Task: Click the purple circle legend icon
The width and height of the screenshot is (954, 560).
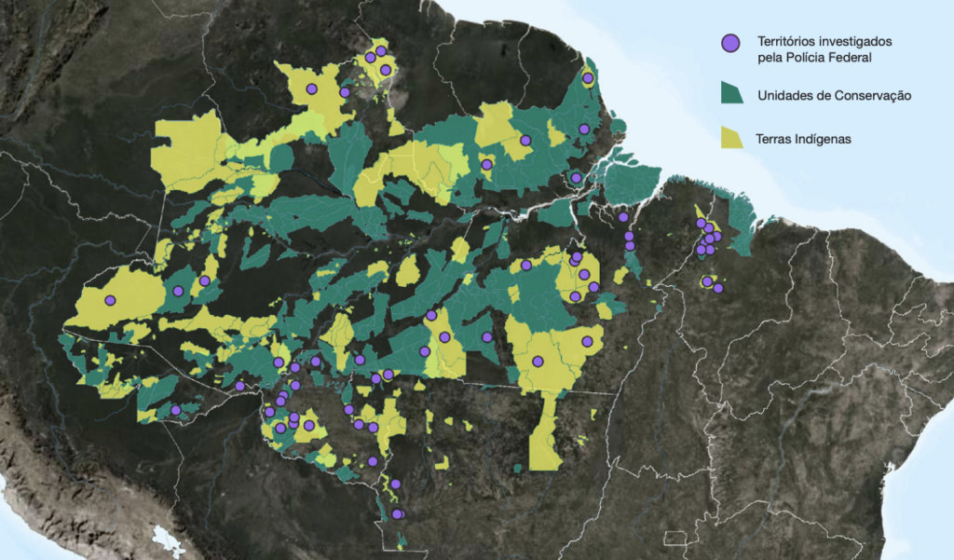Action: (x=731, y=43)
